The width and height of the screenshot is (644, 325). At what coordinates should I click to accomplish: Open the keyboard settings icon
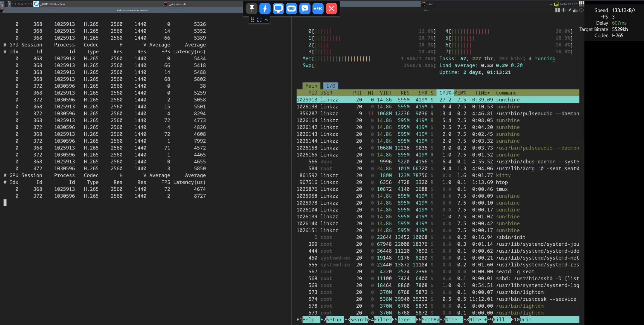tap(291, 8)
